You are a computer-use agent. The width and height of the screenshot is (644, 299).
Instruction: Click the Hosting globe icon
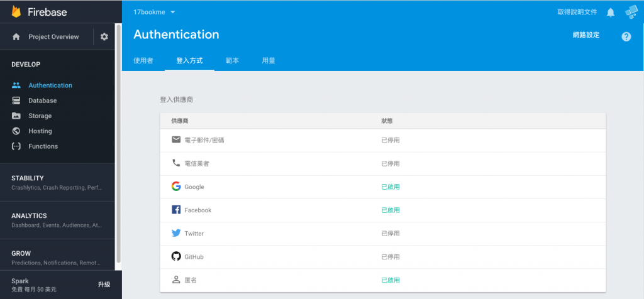pos(16,131)
